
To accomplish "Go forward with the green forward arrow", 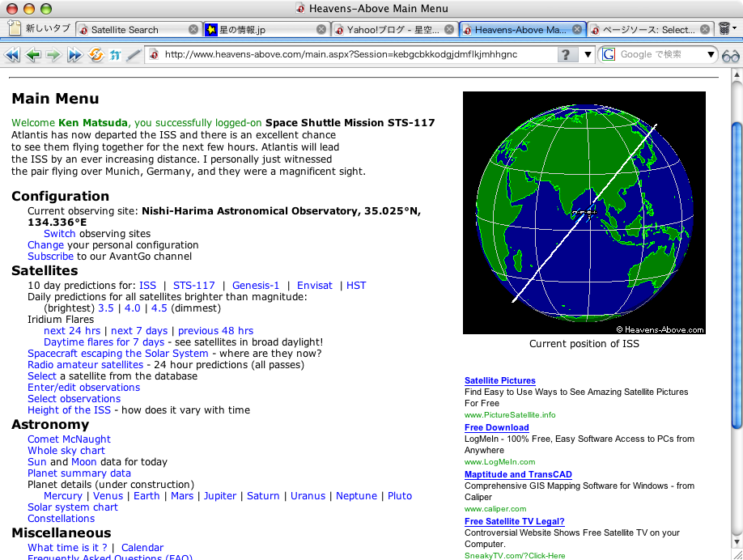I will (53, 55).
